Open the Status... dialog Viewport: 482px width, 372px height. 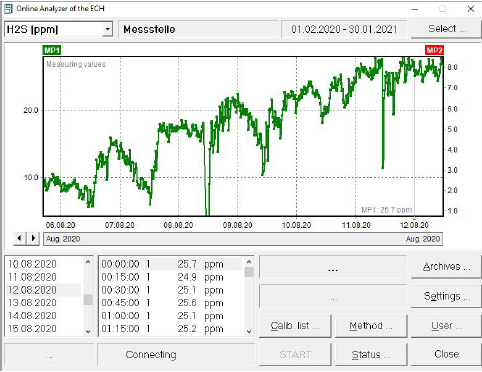click(x=371, y=355)
